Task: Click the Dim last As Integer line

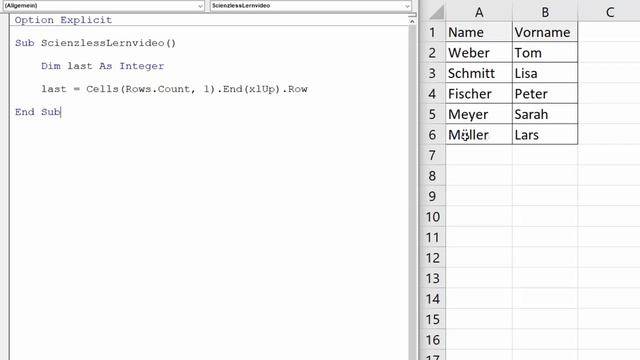Action: point(102,66)
